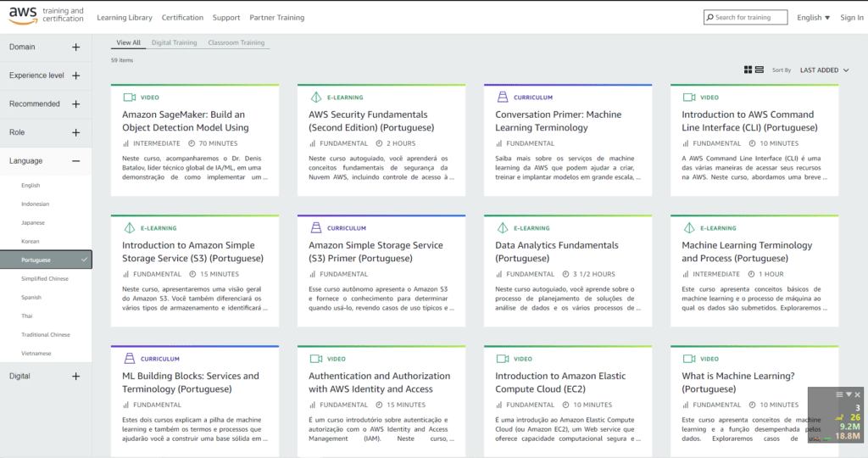Expand the Domain filter section
Viewport: 868px width, 458px height.
tap(75, 47)
